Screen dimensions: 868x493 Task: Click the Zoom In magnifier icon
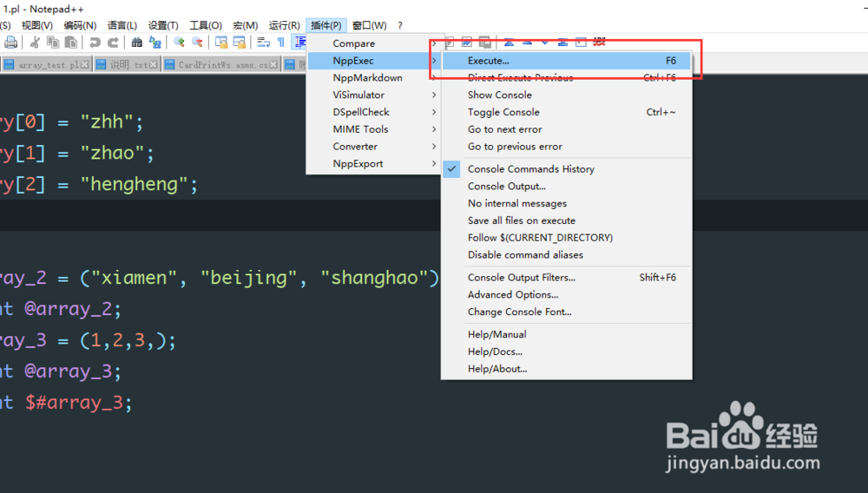tap(179, 42)
